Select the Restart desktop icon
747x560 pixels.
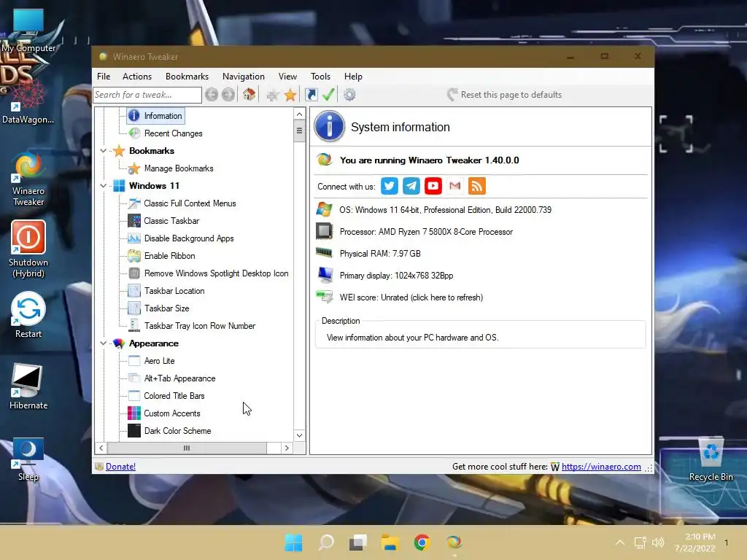pyautogui.click(x=28, y=315)
